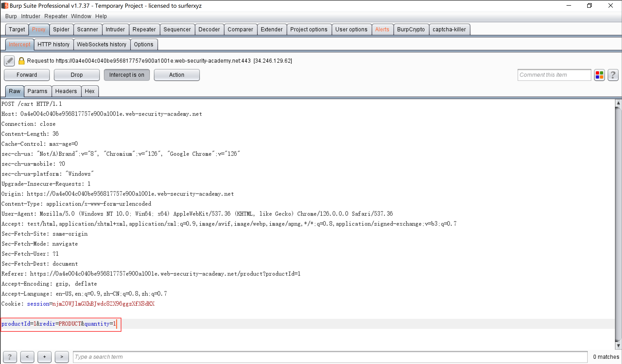This screenshot has width=622, height=364.
Task: Expand the color grid icon panel
Action: 599,74
